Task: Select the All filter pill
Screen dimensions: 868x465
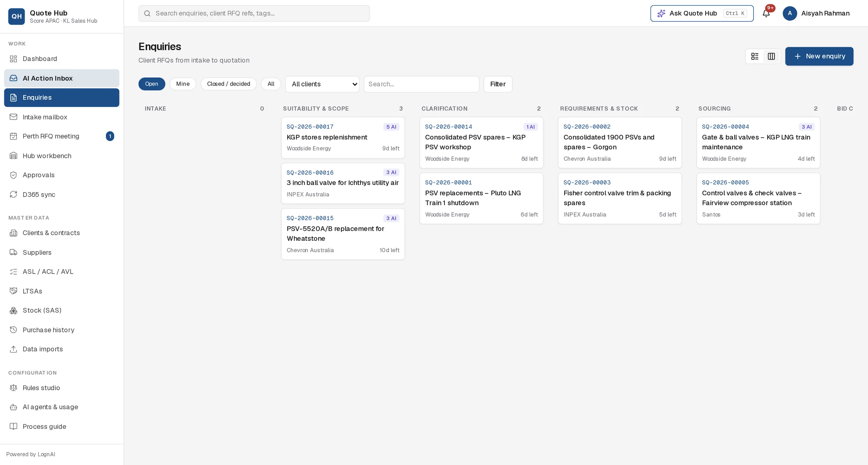Action: tap(271, 84)
